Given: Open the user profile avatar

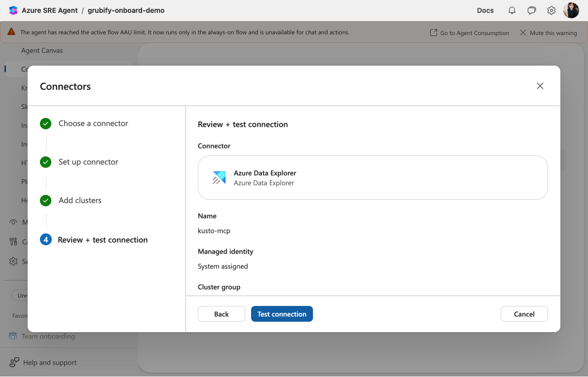Looking at the screenshot, I should [571, 10].
